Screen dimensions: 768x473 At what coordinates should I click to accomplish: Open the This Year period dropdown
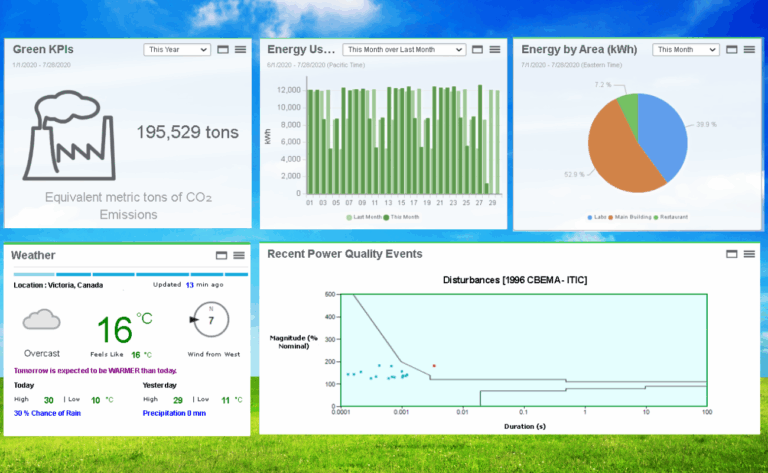[x=177, y=49]
